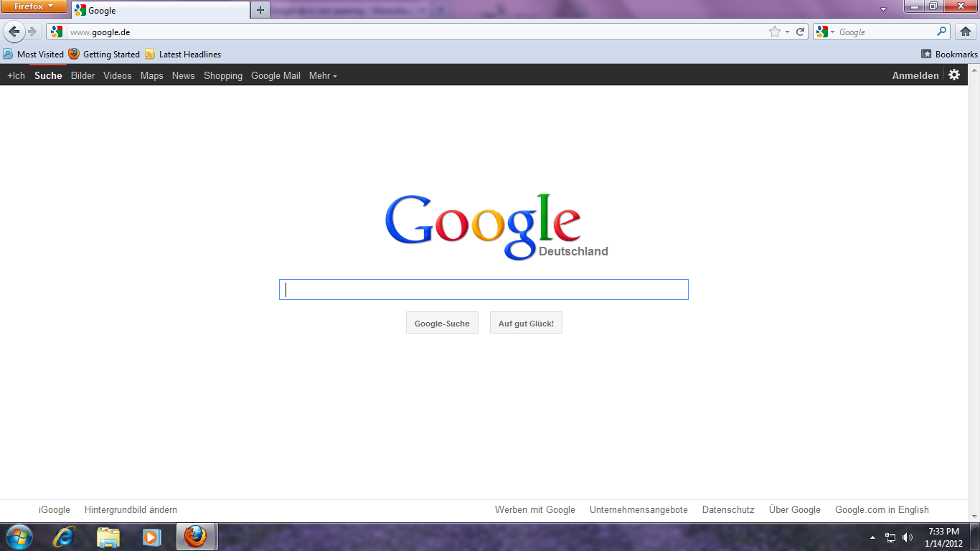Screen dimensions: 980x551
Task: Focus the Google search input field
Action: click(484, 289)
